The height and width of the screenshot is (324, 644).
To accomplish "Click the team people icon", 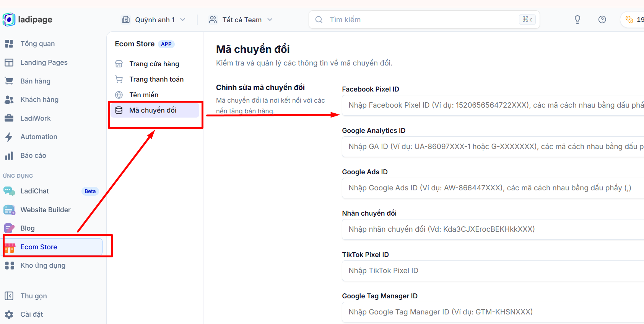I will click(213, 20).
